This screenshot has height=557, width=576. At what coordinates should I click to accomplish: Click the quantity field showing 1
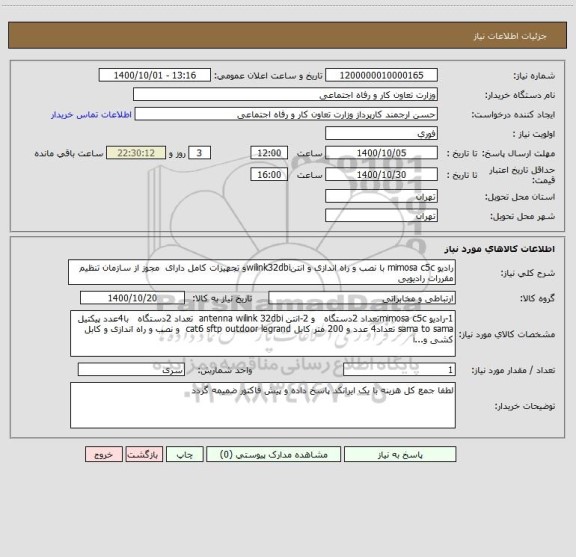pos(399,370)
